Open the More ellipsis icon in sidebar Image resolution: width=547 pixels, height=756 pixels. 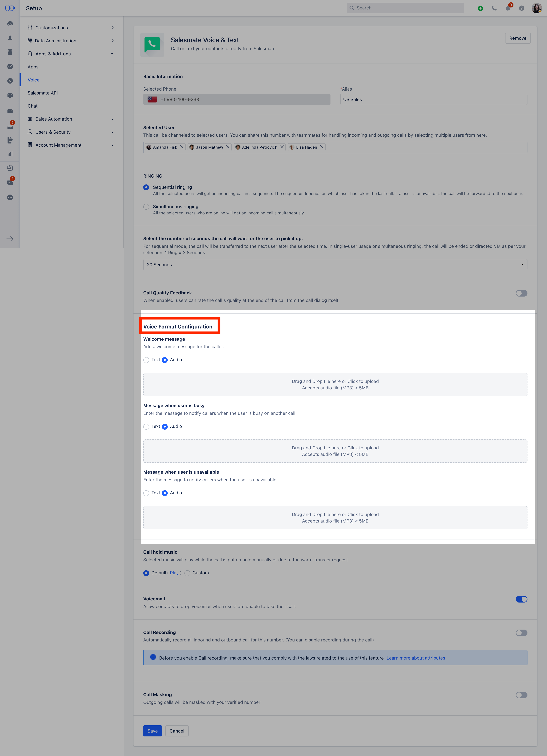point(10,197)
